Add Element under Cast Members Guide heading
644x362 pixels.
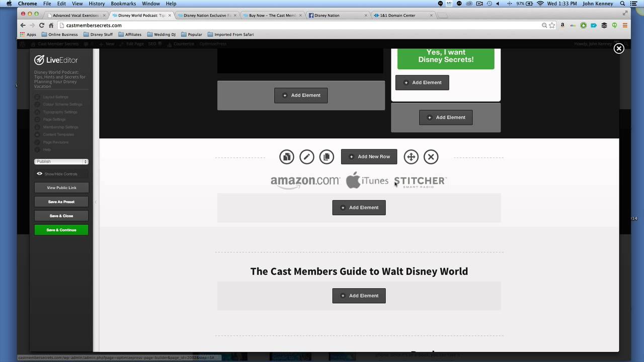359,296
